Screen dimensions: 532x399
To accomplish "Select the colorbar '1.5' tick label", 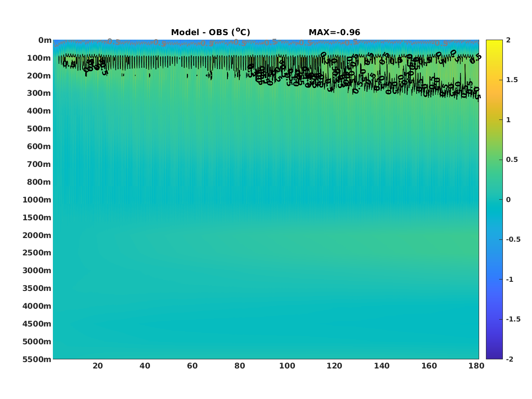I will click(512, 80).
